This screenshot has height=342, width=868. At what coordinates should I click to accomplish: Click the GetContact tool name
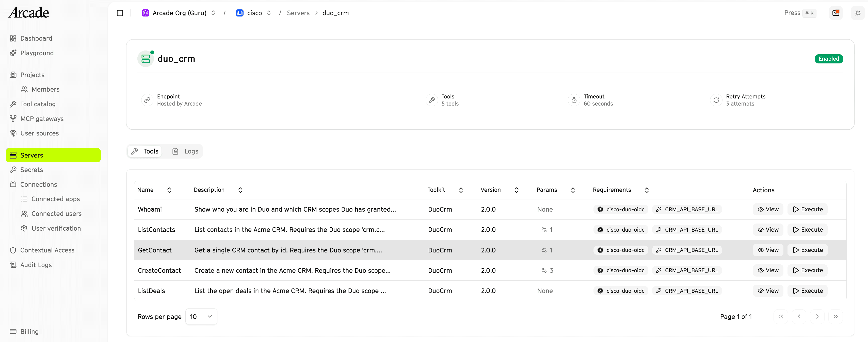(155, 250)
